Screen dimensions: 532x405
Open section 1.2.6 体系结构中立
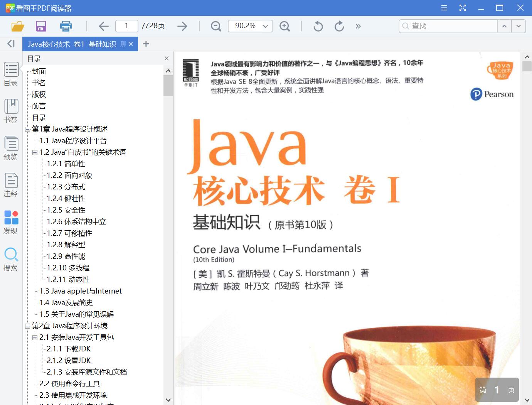tap(76, 222)
